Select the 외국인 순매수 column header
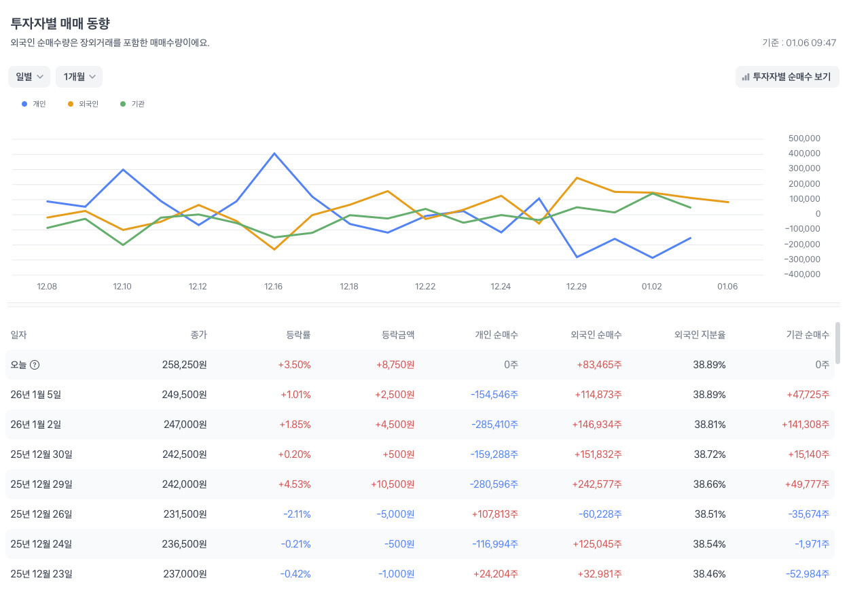The image size is (868, 606). [x=596, y=335]
